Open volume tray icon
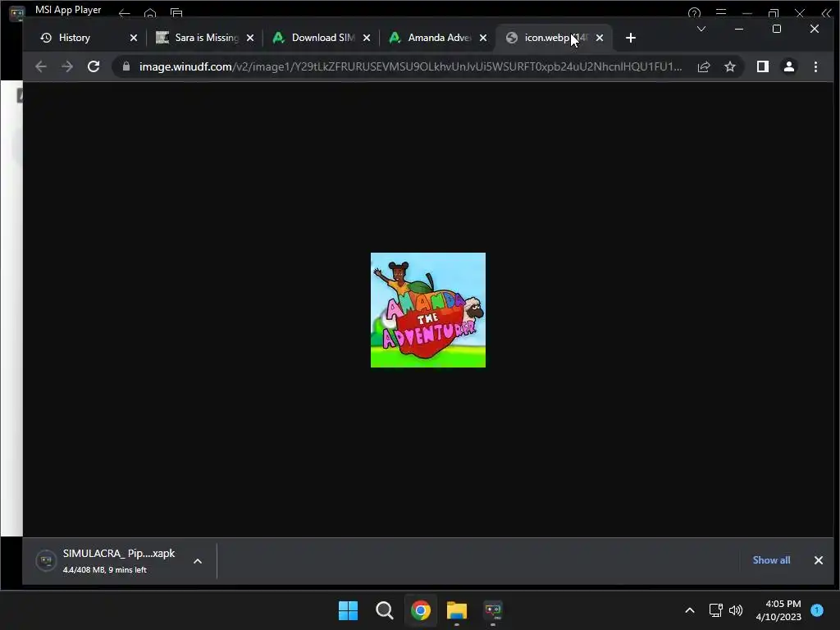The height and width of the screenshot is (630, 840). 736,610
